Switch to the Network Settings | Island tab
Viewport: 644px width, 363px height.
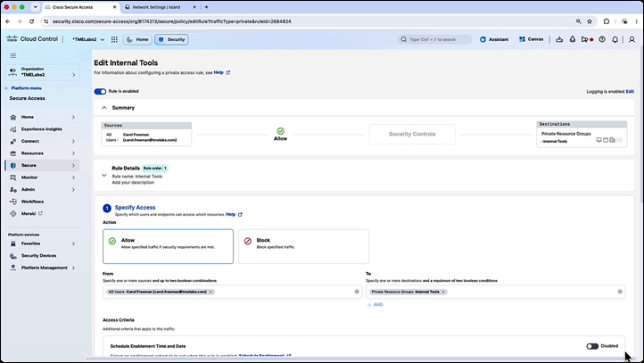point(161,7)
